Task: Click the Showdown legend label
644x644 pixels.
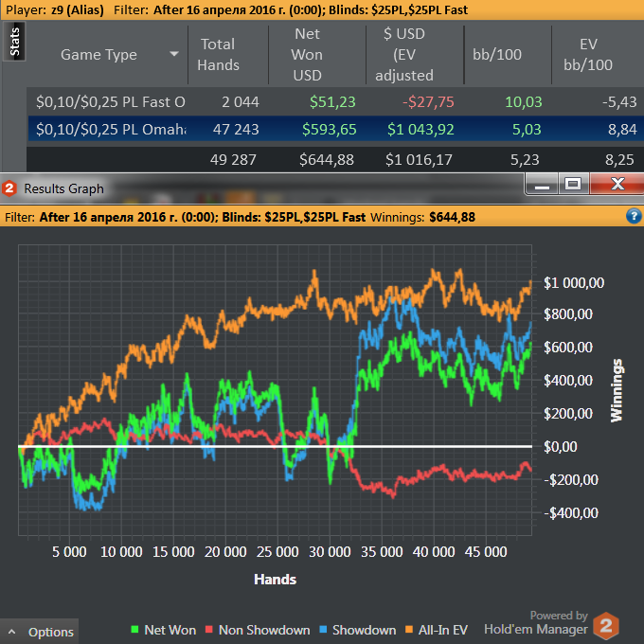Action: (x=365, y=630)
